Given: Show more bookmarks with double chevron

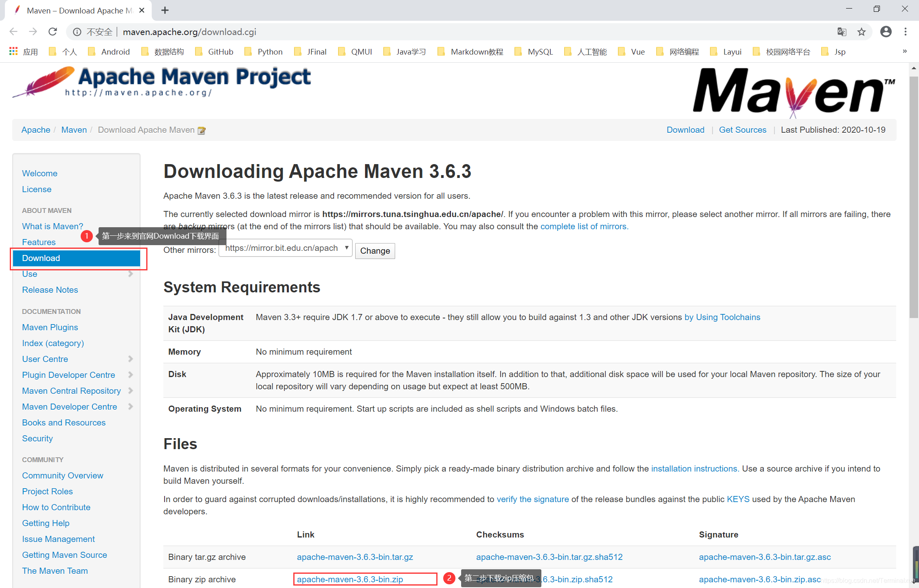Looking at the screenshot, I should tap(904, 51).
